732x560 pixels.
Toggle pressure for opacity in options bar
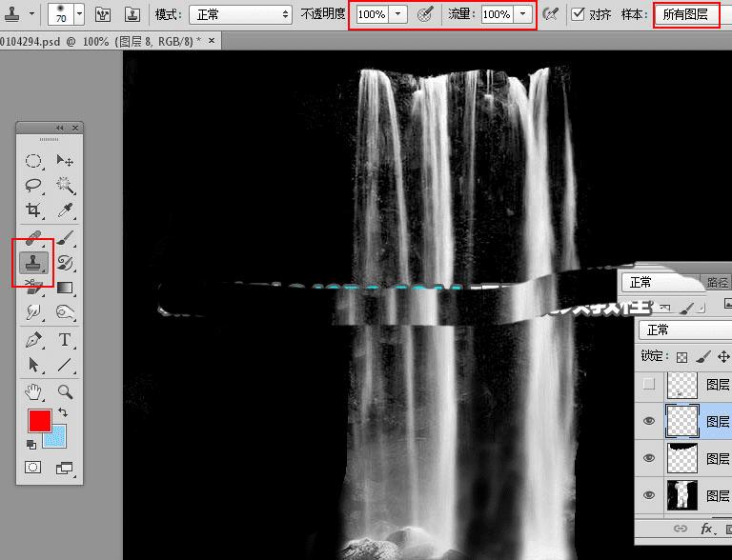425,14
